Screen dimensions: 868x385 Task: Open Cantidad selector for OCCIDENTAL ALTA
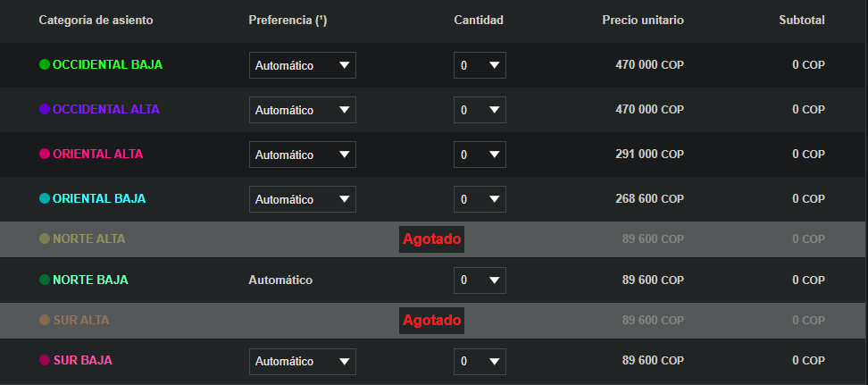(x=480, y=110)
